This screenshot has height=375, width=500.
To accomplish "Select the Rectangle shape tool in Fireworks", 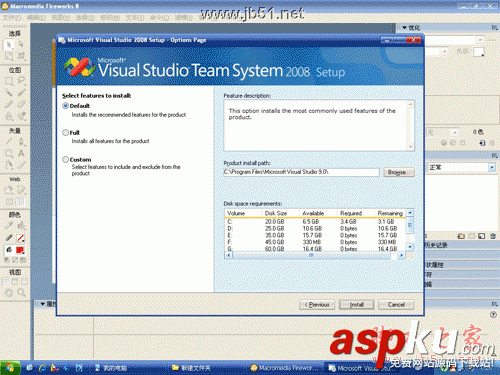I will (9, 153).
